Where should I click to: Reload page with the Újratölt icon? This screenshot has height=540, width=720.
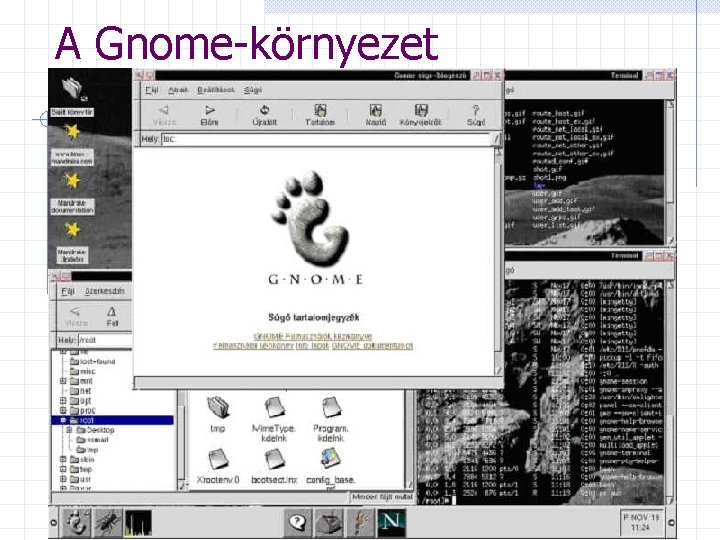coord(264,115)
